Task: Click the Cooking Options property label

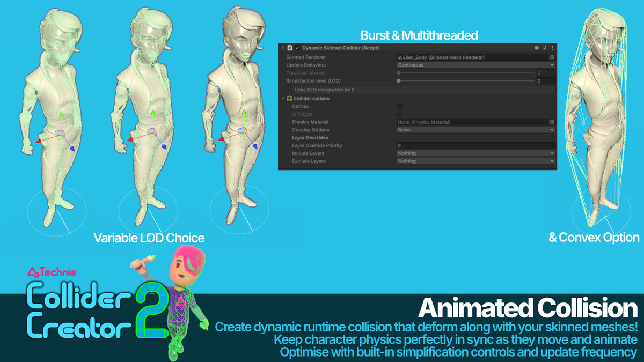Action: [x=311, y=130]
